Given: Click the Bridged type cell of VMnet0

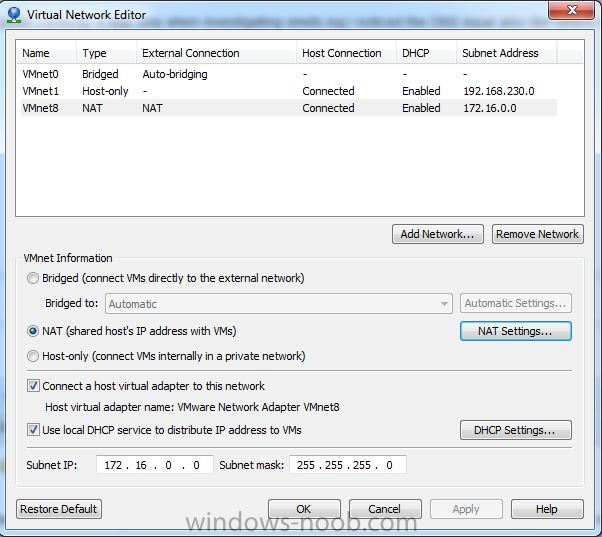Looking at the screenshot, I should (100, 74).
